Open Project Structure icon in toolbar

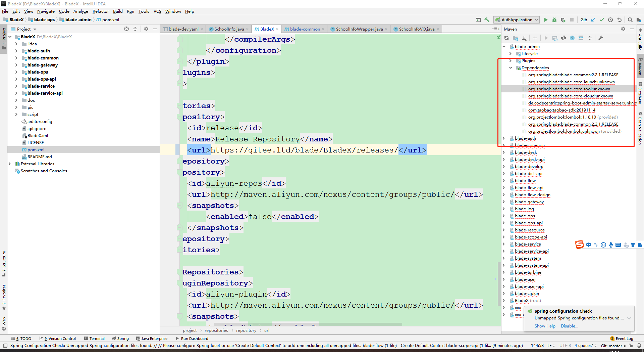(x=639, y=20)
